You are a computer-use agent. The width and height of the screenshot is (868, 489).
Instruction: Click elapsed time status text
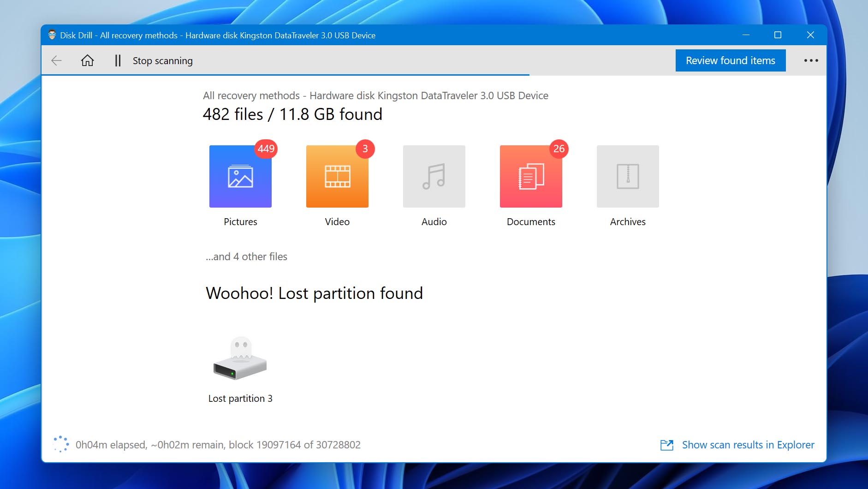click(218, 445)
